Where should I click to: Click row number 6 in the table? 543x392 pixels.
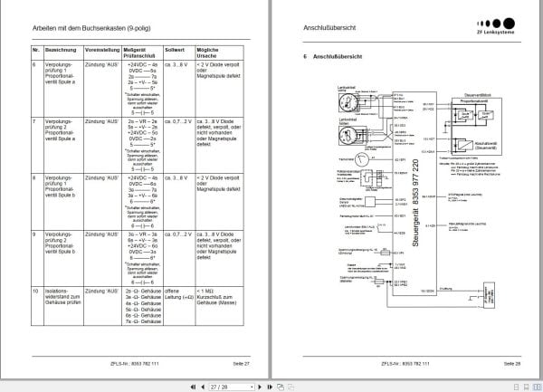(34, 65)
